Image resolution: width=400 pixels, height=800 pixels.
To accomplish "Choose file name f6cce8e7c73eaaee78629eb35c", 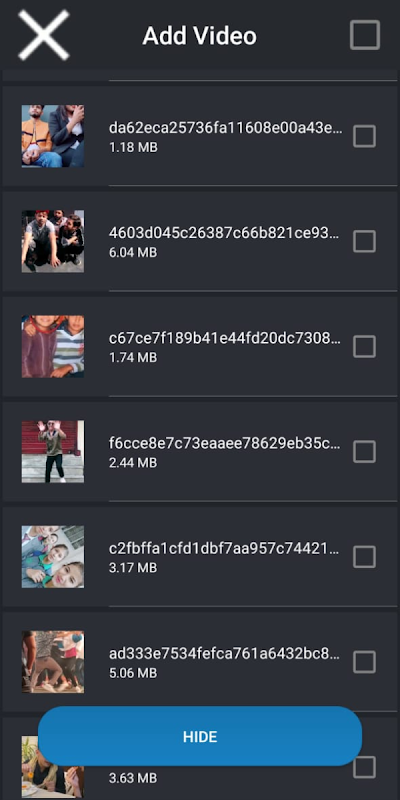I will pyautogui.click(x=224, y=443).
